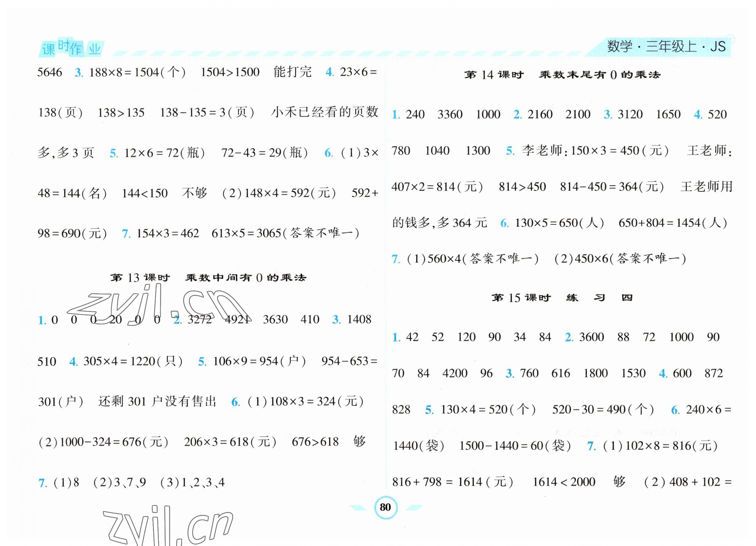756x546 pixels.
Task: Click the answer '872' in lesson 15
Action: pyautogui.click(x=714, y=373)
